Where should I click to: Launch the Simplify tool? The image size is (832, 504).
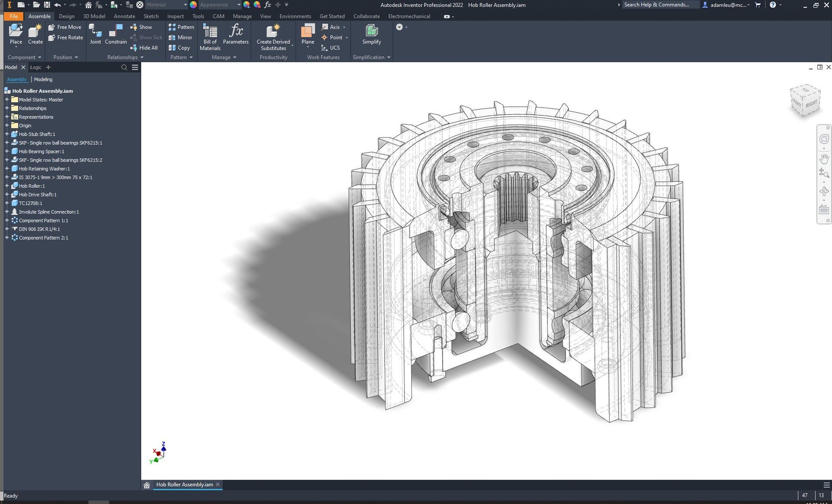point(371,35)
